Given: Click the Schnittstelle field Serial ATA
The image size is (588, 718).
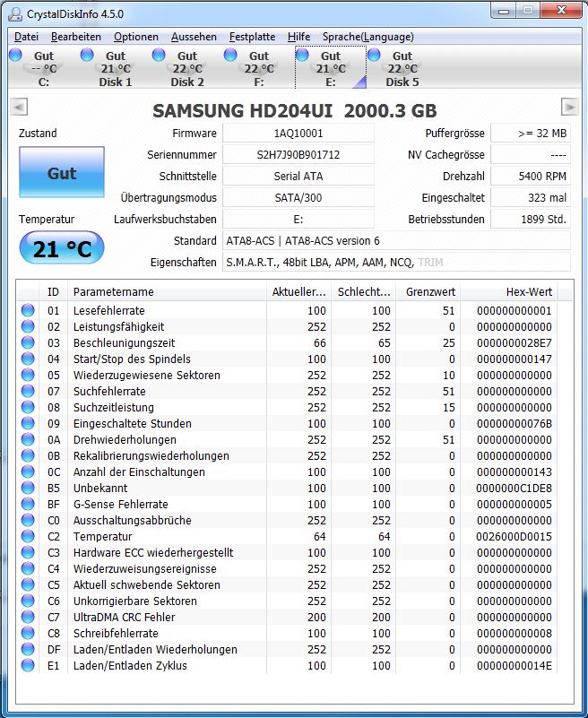Looking at the screenshot, I should tap(298, 177).
